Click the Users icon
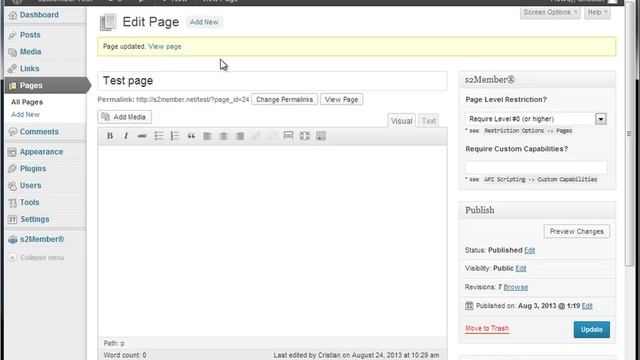Image resolution: width=640 pixels, height=360 pixels. point(13,186)
